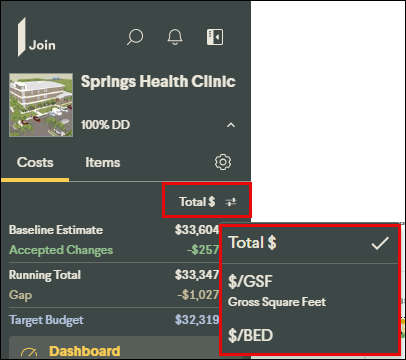406x360 pixels.
Task: Click the Accepted Changes link
Action: point(61,250)
